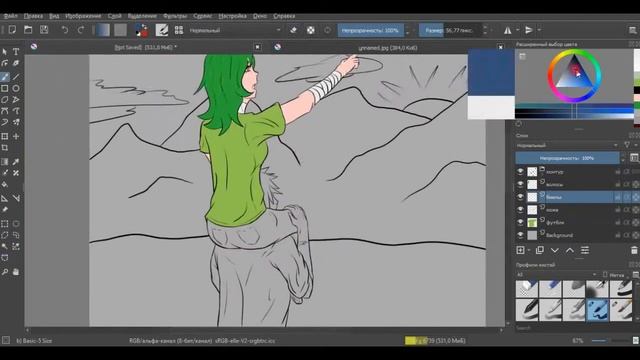Select the Ellipse shape tool
Screen dimensions: 640x360
coord(16,88)
